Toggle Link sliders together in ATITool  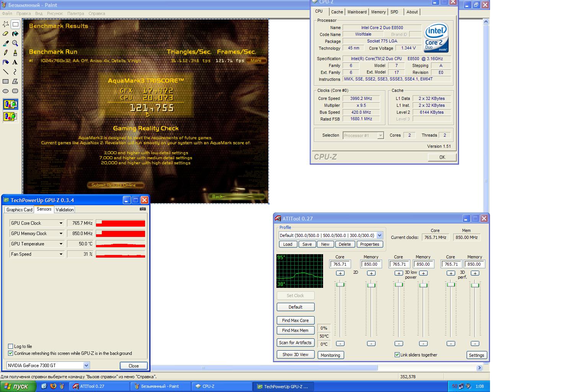pos(397,355)
